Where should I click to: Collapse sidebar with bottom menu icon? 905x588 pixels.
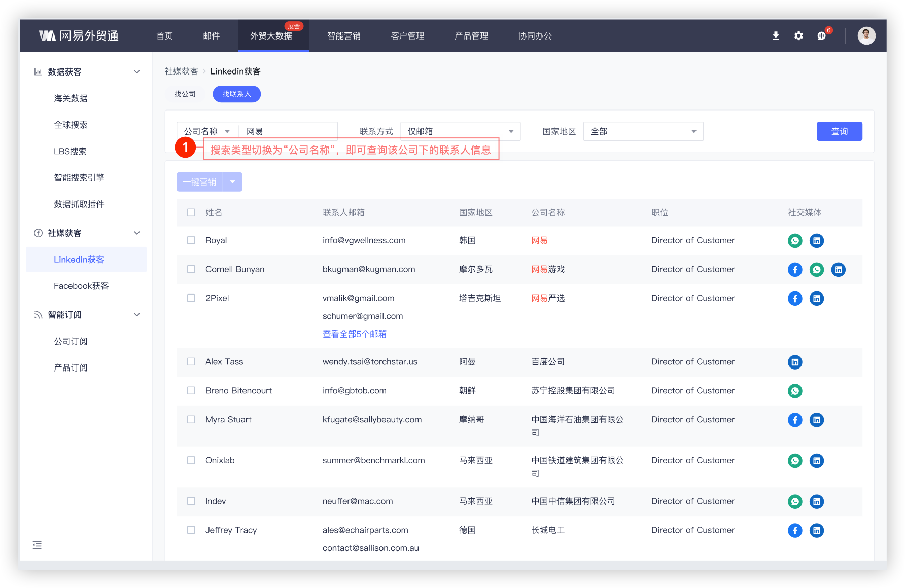(37, 545)
